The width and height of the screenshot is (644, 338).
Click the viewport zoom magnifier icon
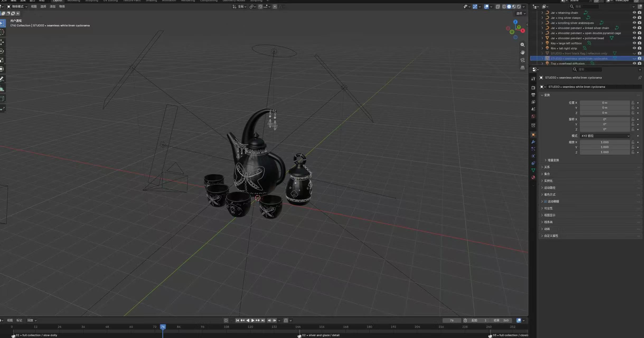click(x=522, y=45)
